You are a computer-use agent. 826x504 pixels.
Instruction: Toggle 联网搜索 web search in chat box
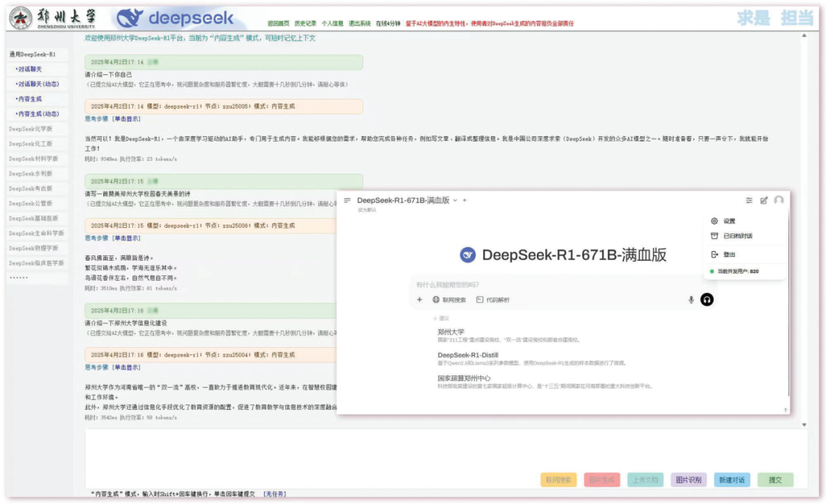449,300
